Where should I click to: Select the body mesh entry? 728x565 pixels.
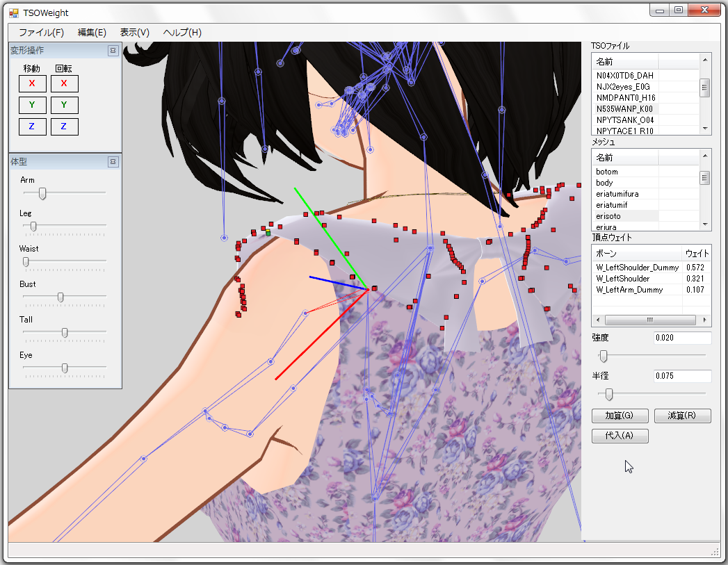[604, 183]
